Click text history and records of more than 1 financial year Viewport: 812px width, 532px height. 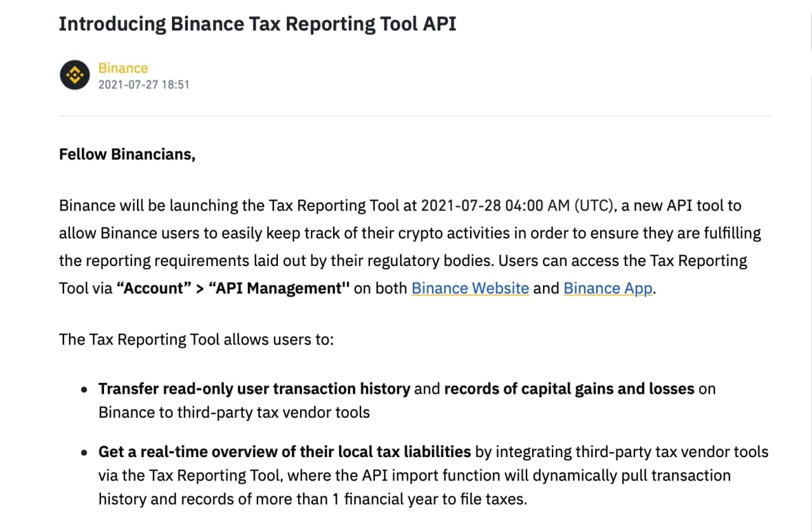268,499
